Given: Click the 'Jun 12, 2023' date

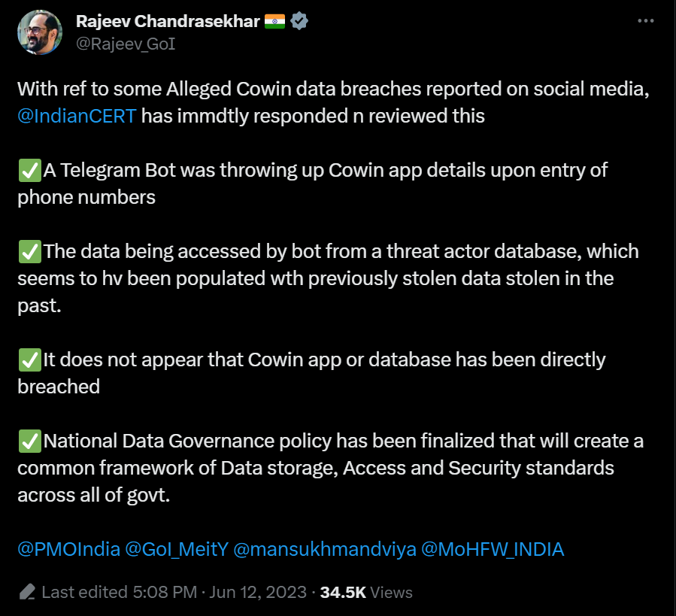Looking at the screenshot, I should (x=256, y=593).
